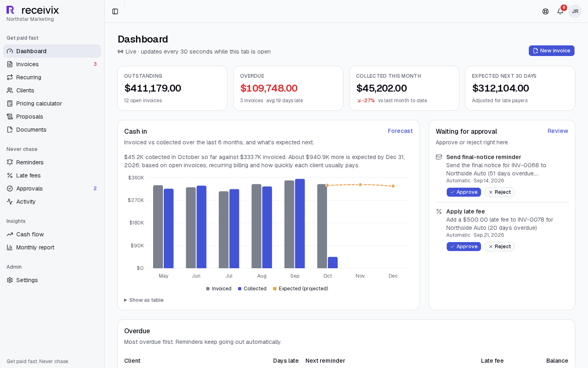Click the Late fees percent icon in sidebar
Viewport: 588px width, 368px height.
10,175
